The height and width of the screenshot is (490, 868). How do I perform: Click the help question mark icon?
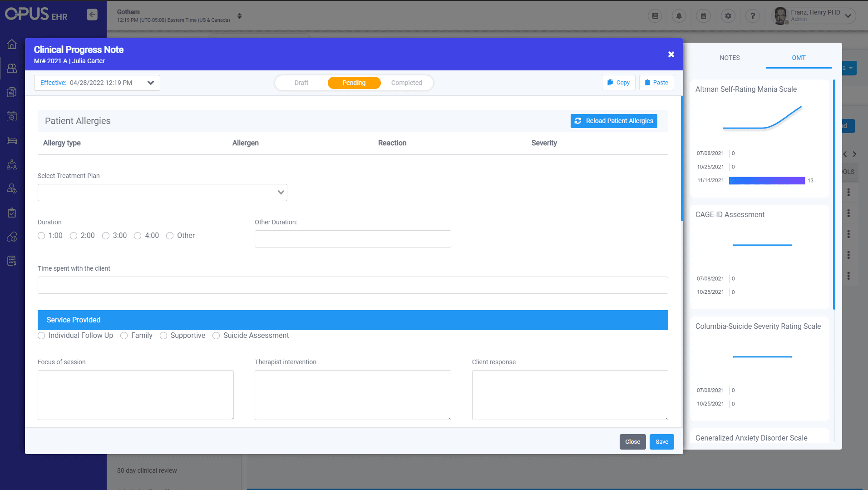tap(752, 15)
